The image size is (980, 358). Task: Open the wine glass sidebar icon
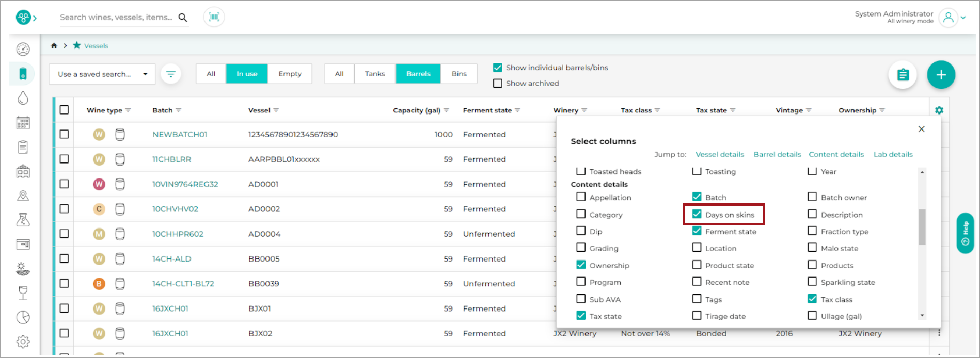coord(23,293)
